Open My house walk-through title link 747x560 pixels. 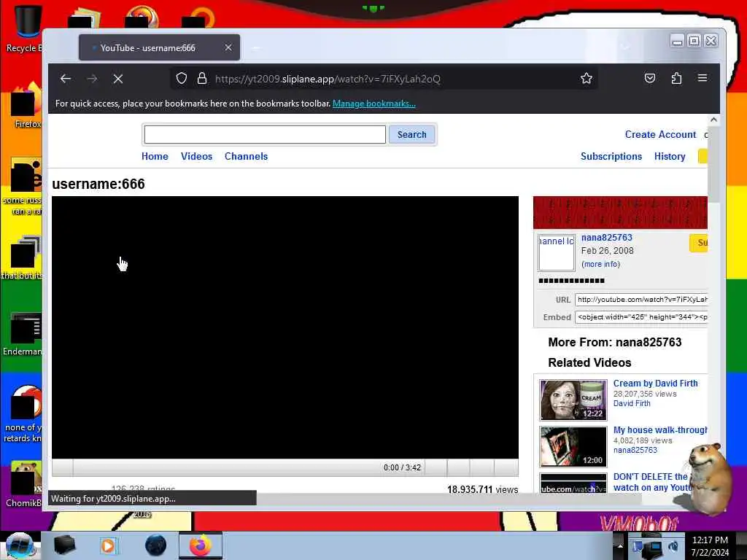659,430
